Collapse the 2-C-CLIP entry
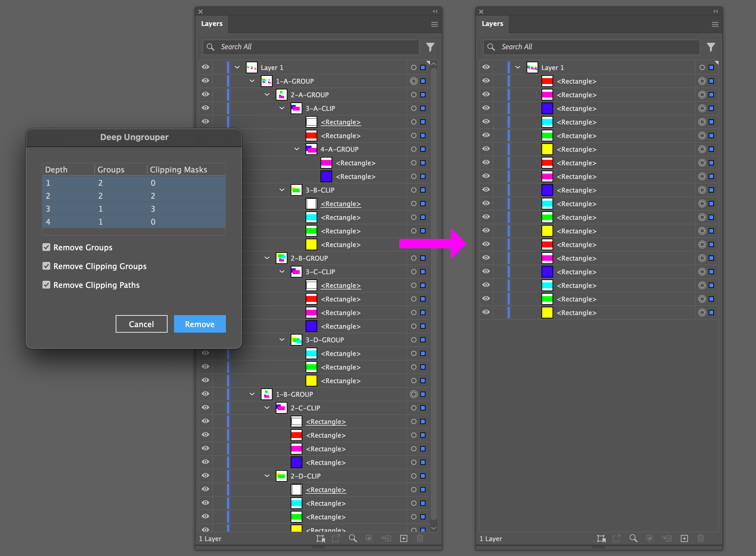Viewport: 756px width, 556px height. (266, 408)
